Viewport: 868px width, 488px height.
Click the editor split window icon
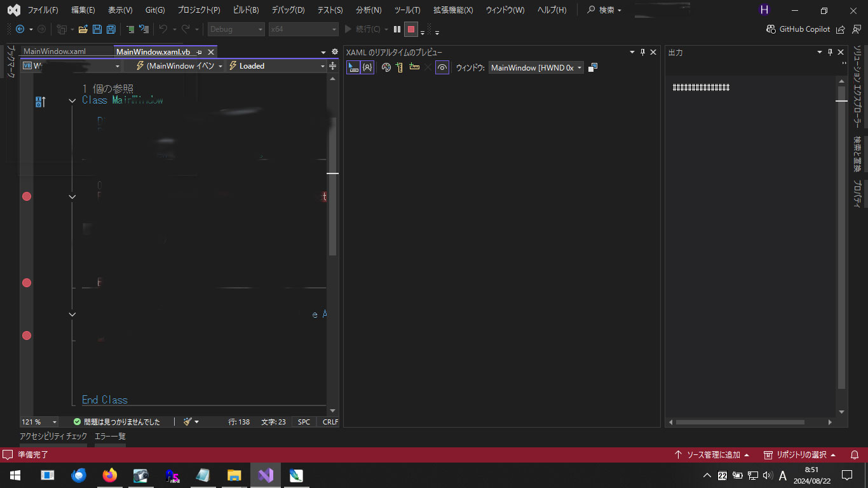tap(332, 66)
